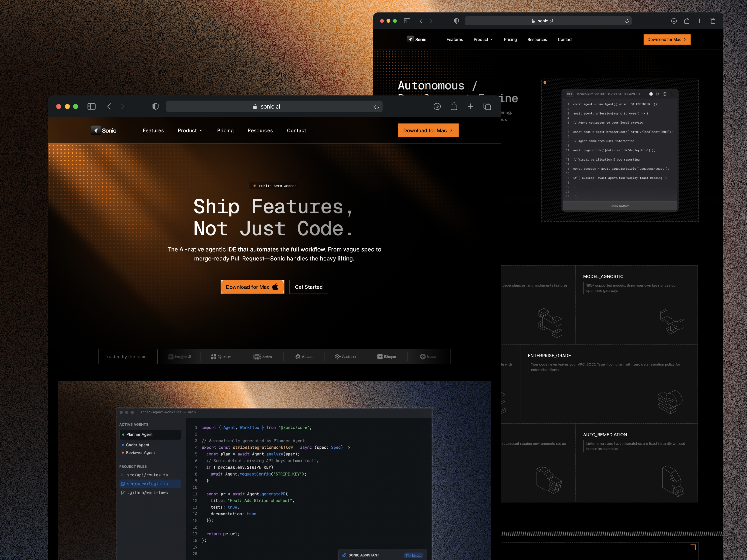747x560 pixels.
Task: Click Download for Mac in the front window's navbar
Action: [x=428, y=130]
